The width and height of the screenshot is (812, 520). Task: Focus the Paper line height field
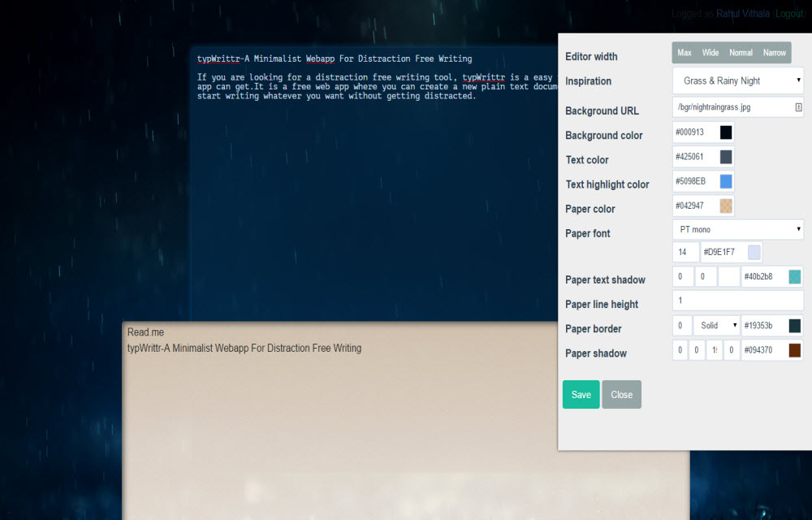(738, 301)
